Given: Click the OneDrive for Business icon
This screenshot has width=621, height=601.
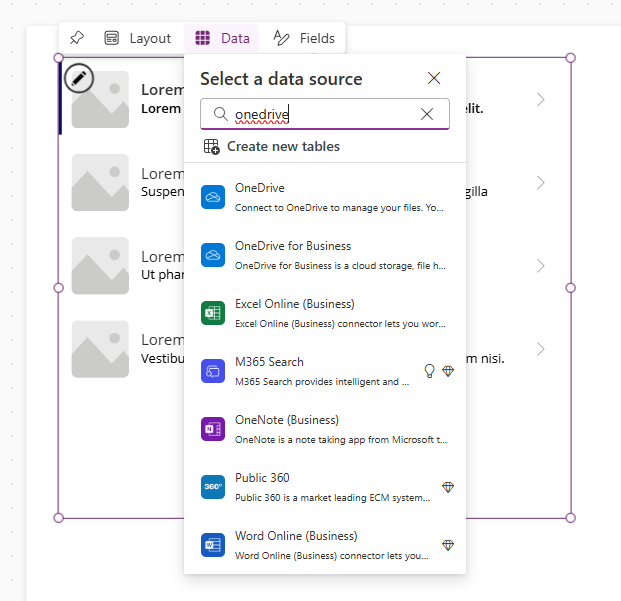Looking at the screenshot, I should click(x=213, y=255).
